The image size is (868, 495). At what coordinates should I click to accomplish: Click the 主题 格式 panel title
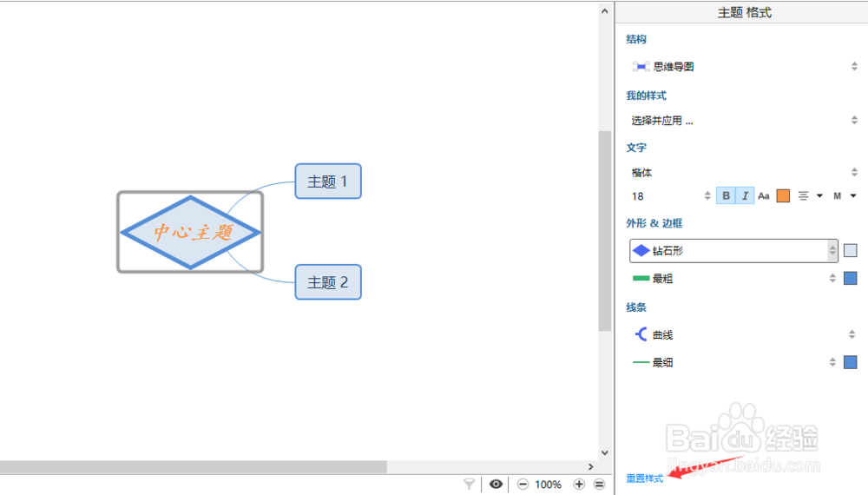point(745,13)
